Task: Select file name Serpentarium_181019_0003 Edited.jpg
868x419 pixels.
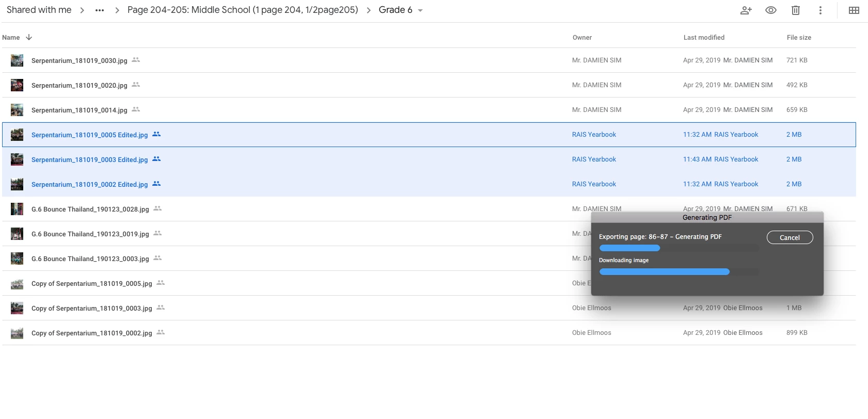Action: [x=89, y=160]
